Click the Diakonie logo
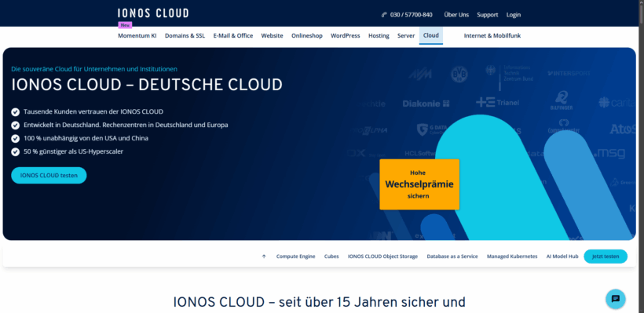The height and width of the screenshot is (313, 644). pyautogui.click(x=426, y=104)
